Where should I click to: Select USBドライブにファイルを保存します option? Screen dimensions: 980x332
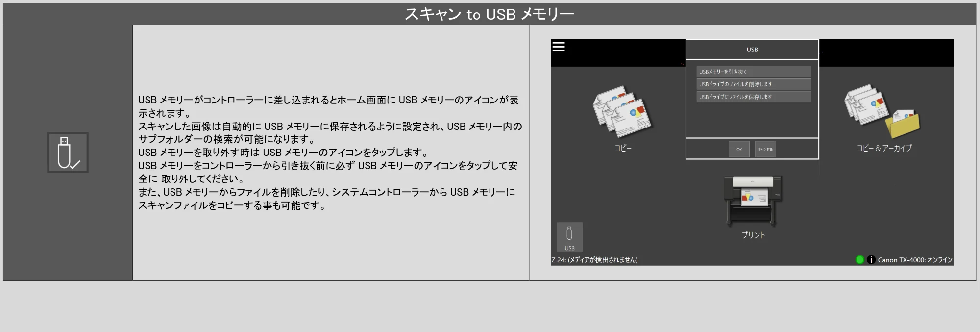click(x=754, y=97)
